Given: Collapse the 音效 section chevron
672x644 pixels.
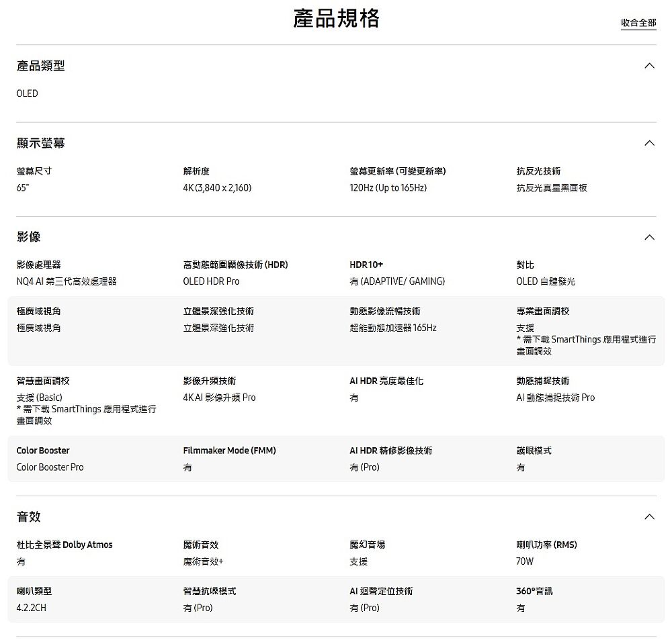Looking at the screenshot, I should tap(649, 517).
